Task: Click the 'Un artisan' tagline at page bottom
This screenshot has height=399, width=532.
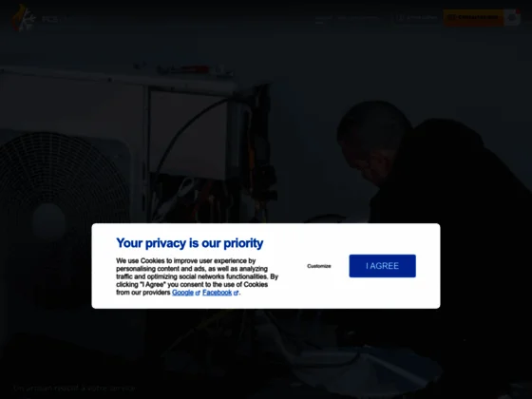Action: [x=74, y=389]
